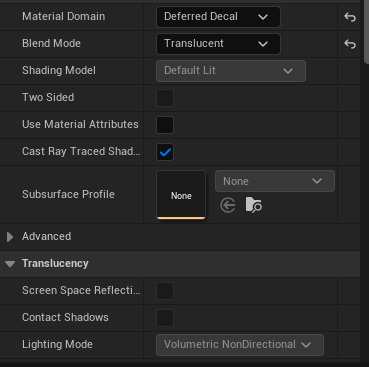
Task: Open the Material Domain dropdown
Action: click(218, 17)
